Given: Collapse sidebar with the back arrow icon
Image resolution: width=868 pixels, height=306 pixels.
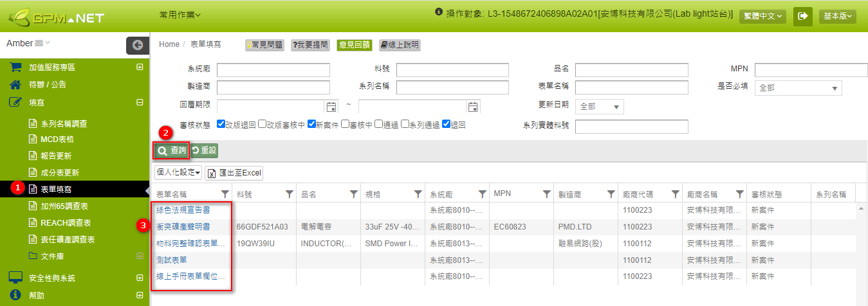Looking at the screenshot, I should (137, 45).
